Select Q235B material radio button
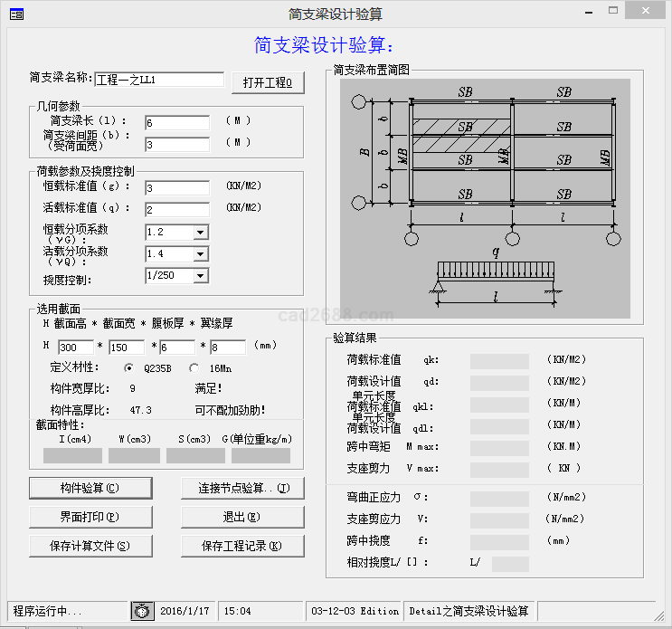 [x=128, y=368]
